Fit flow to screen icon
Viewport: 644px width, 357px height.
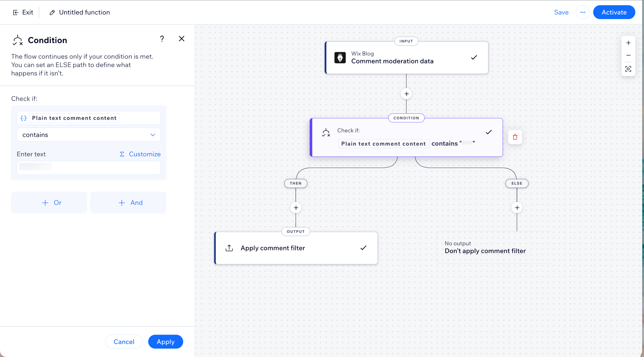(628, 69)
